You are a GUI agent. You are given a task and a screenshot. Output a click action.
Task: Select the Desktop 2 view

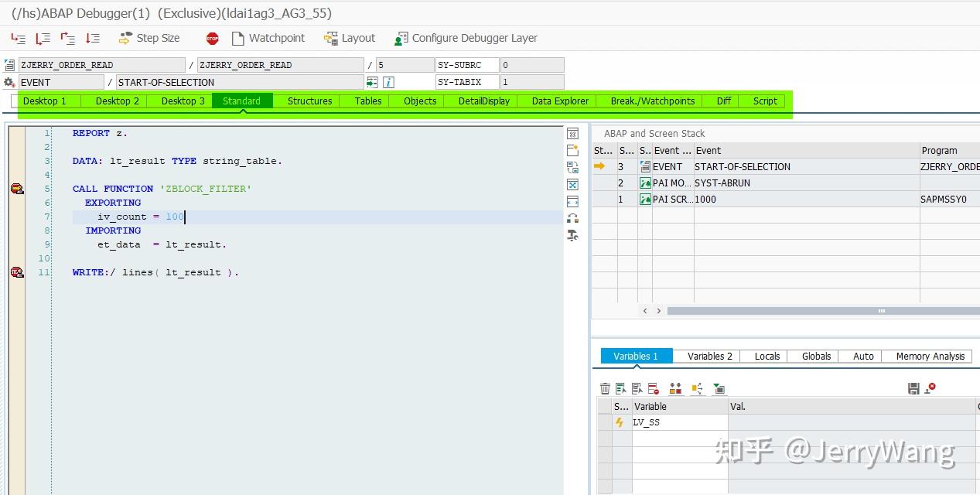click(116, 101)
